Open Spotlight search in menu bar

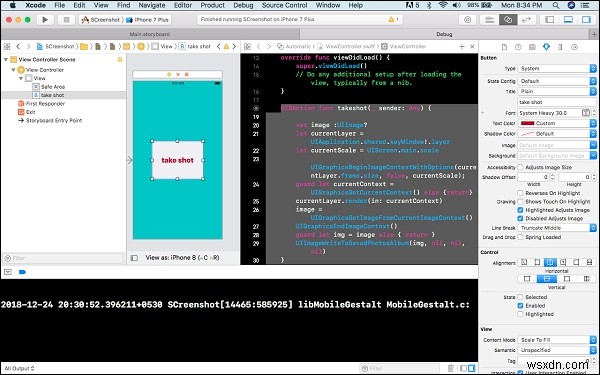click(x=556, y=5)
